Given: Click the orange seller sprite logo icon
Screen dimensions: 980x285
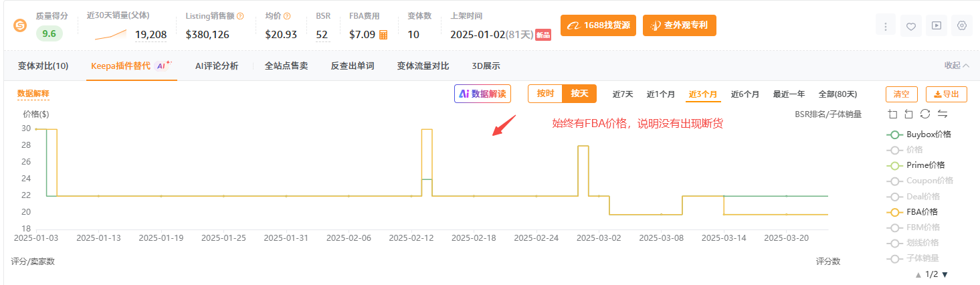Looking at the screenshot, I should [20, 25].
